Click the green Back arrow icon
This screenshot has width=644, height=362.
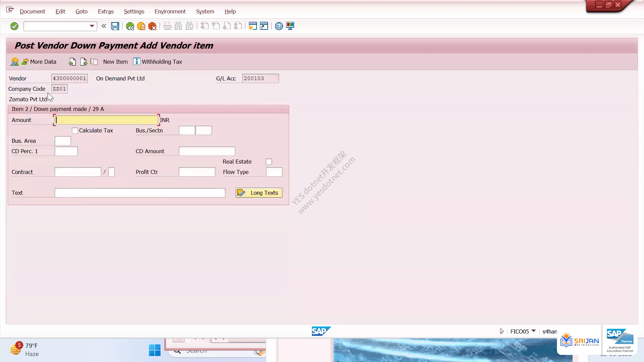coord(130,26)
